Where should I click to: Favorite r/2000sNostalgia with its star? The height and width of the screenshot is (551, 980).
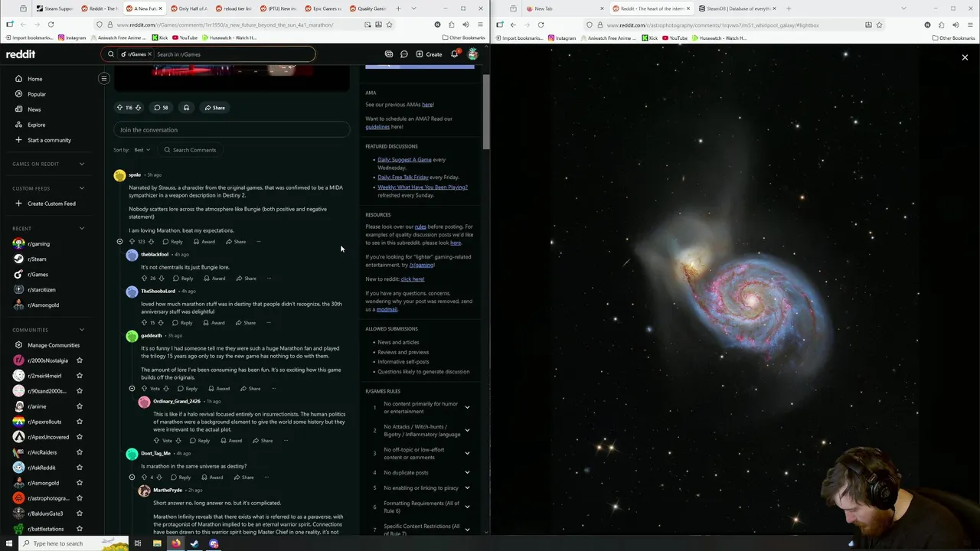tap(80, 360)
